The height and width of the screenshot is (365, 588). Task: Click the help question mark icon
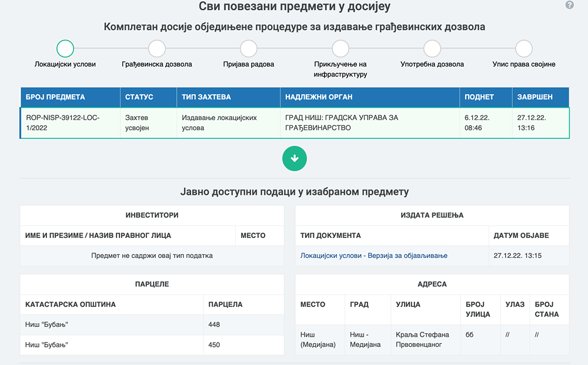pyautogui.click(x=569, y=5)
